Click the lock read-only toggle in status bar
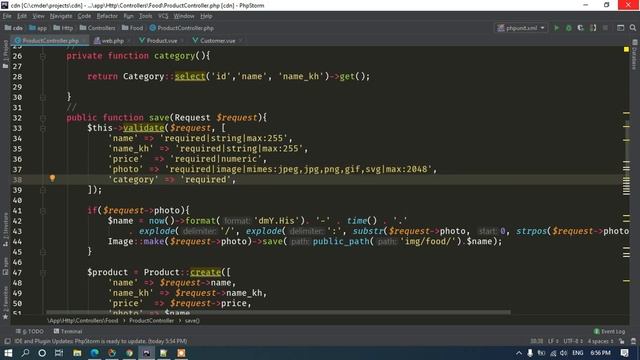Screen dimensions: 640x360 (621, 341)
